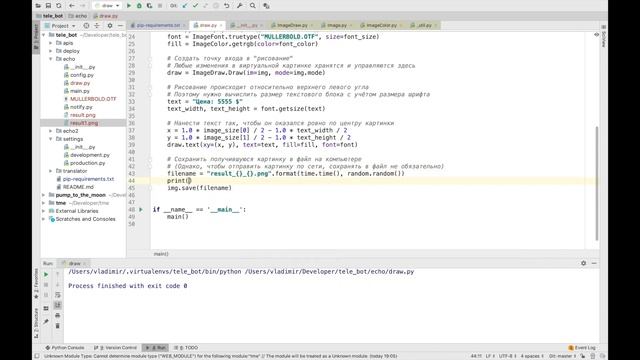Collapse the echo folder
640x360 pixels.
(51, 59)
